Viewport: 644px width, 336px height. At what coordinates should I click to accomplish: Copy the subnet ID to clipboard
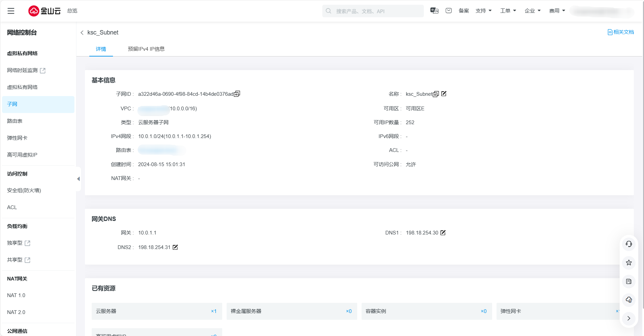[237, 94]
